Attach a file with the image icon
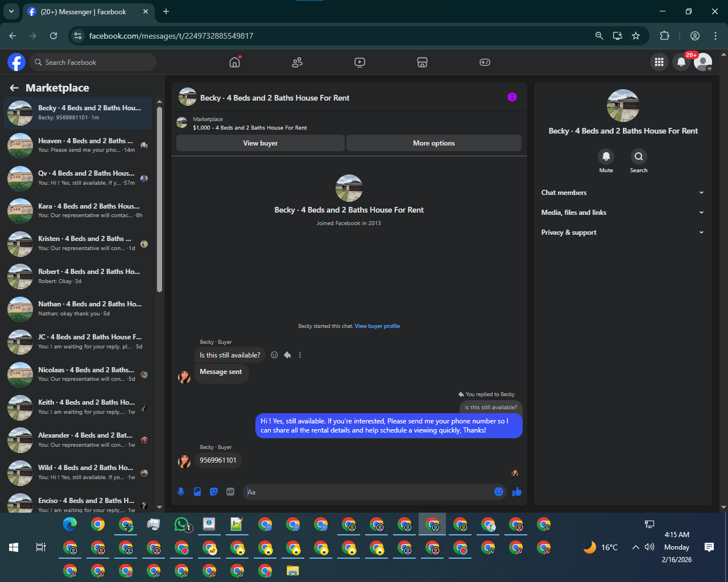This screenshot has height=582, width=728. click(x=197, y=492)
